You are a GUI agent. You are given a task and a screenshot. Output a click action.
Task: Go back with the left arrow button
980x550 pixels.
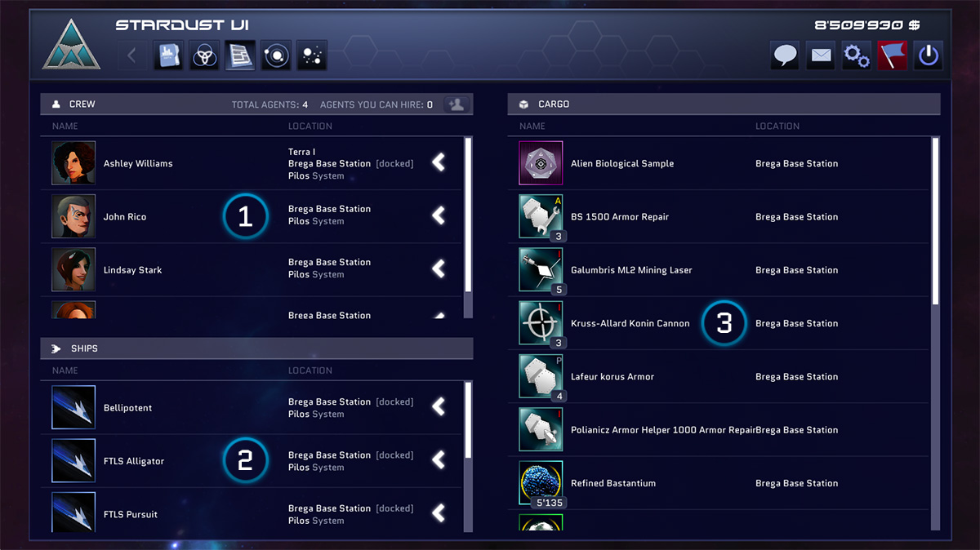click(x=132, y=55)
